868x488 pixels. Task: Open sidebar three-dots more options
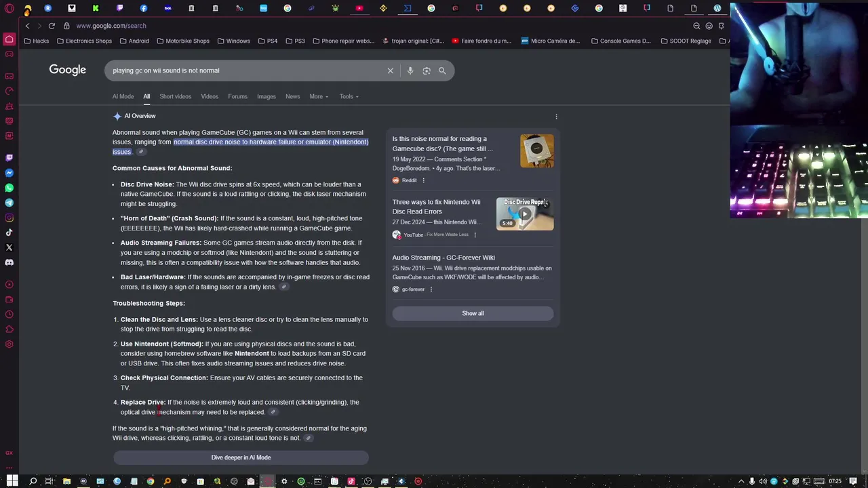(9, 468)
